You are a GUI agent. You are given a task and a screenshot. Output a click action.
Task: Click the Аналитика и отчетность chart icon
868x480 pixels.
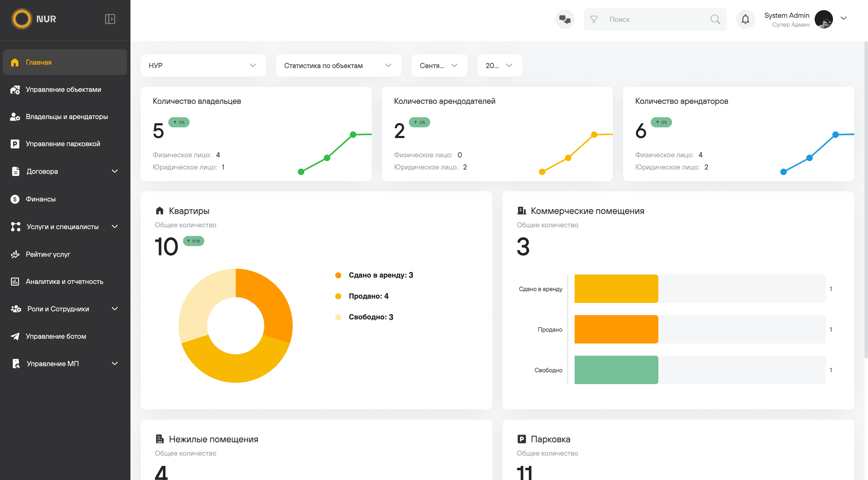15,282
